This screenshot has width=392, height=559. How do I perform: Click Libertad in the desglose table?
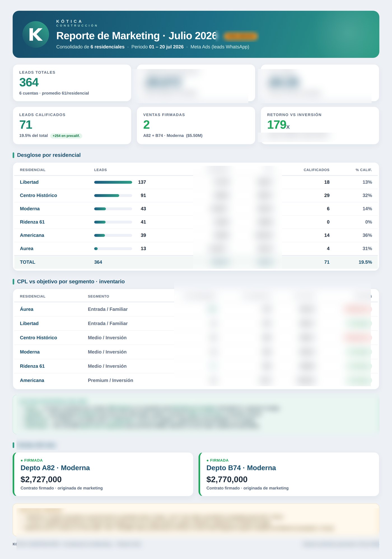tap(29, 182)
